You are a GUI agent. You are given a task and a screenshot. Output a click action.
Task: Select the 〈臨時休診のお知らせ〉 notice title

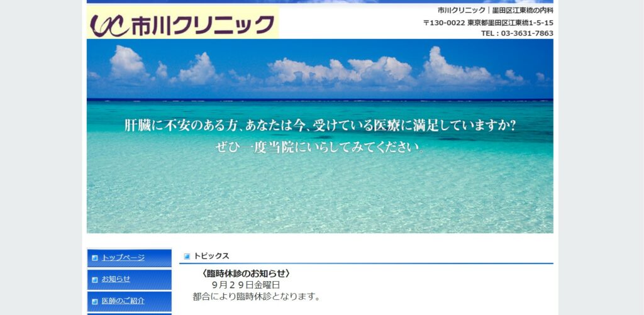click(x=246, y=274)
